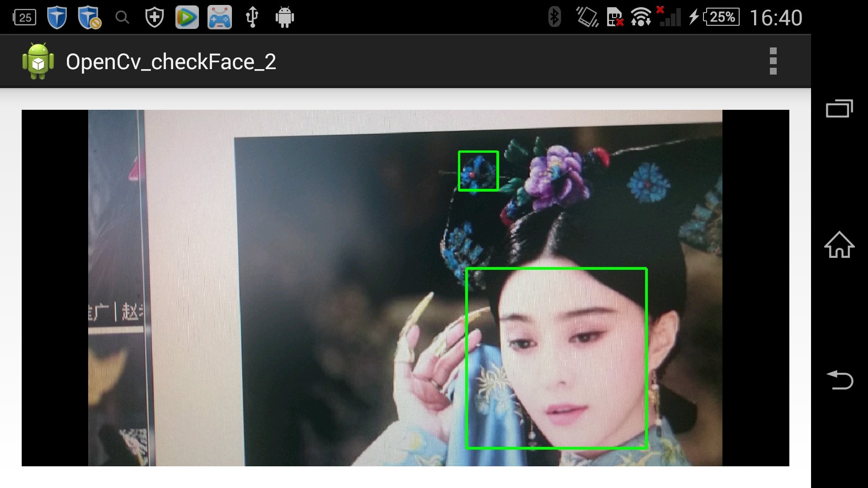868x488 pixels.
Task: Tap the green play arrow notification icon
Action: [187, 18]
